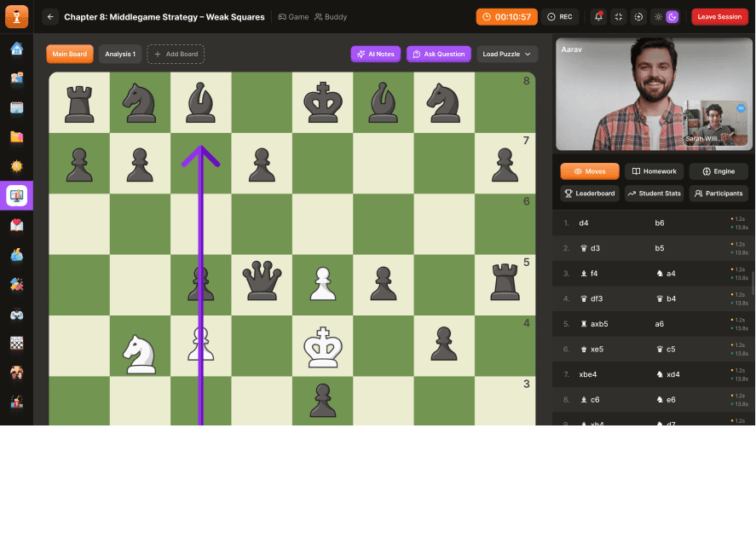This screenshot has width=756, height=538.
Task: Open the calendar sidebar icon
Action: point(16,107)
